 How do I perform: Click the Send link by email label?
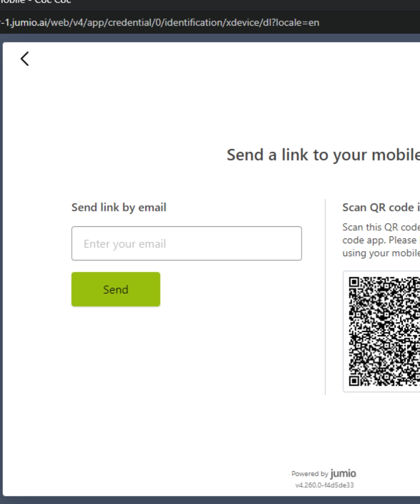(x=119, y=207)
